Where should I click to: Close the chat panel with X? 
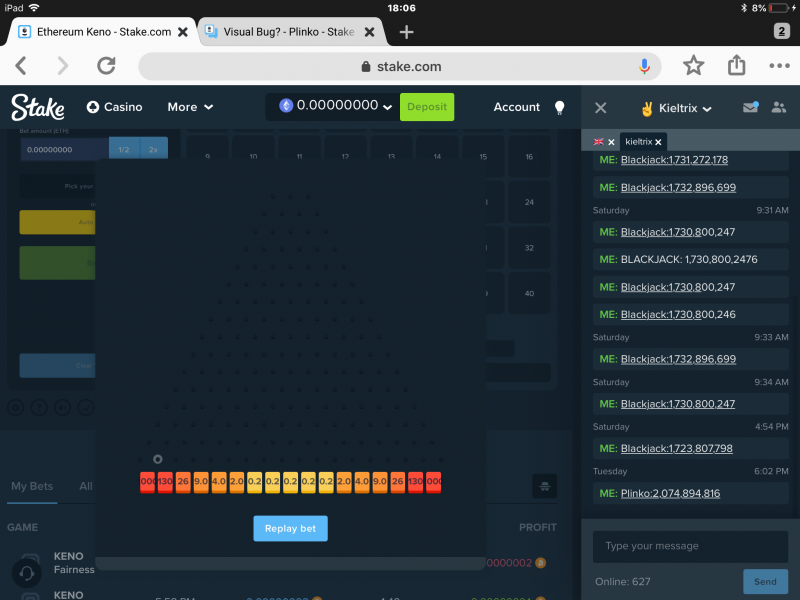pos(601,108)
